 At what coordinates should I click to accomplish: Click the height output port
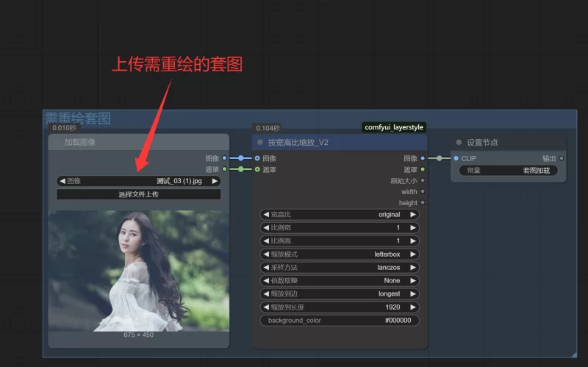tap(422, 203)
